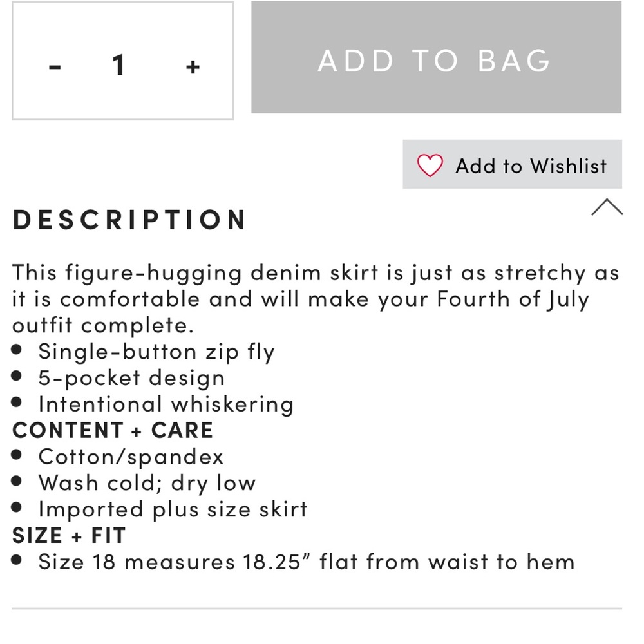Click the DESCRIPTION section heading
The height and width of the screenshot is (644, 644).
[x=129, y=220]
